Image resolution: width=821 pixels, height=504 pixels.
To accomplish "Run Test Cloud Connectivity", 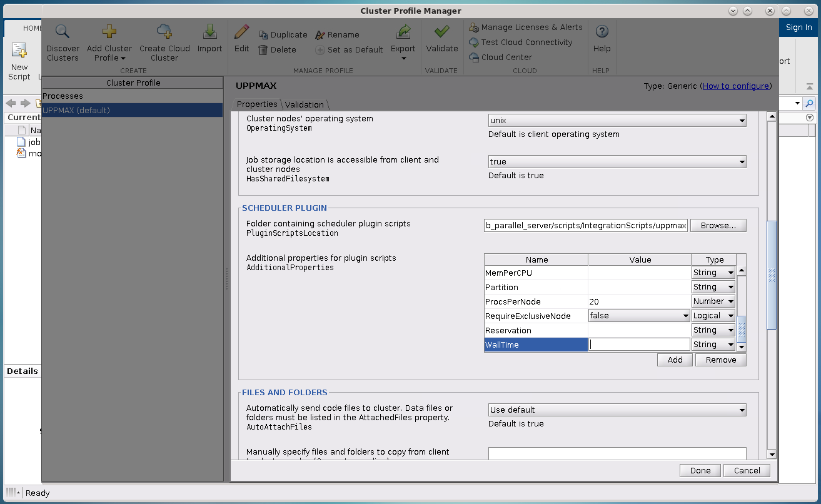I will (520, 43).
